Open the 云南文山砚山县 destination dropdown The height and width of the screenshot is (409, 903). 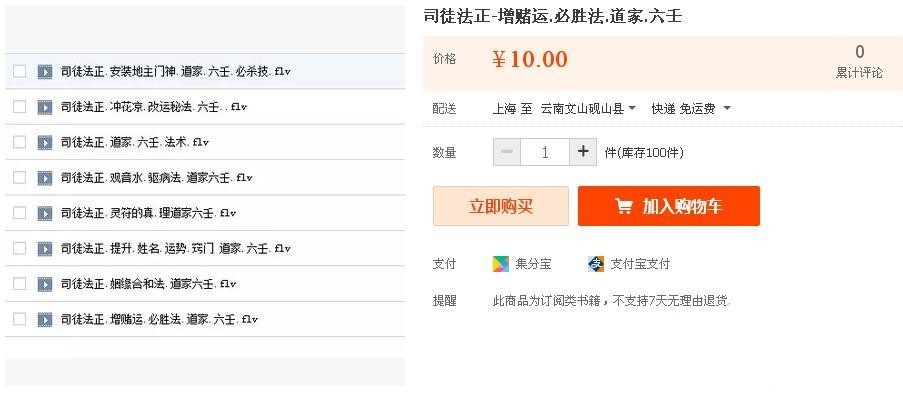(588, 108)
